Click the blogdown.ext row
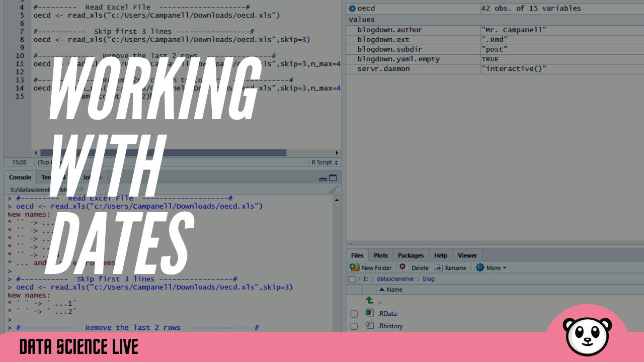Screen dimensions: 644x362 tap(495, 39)
